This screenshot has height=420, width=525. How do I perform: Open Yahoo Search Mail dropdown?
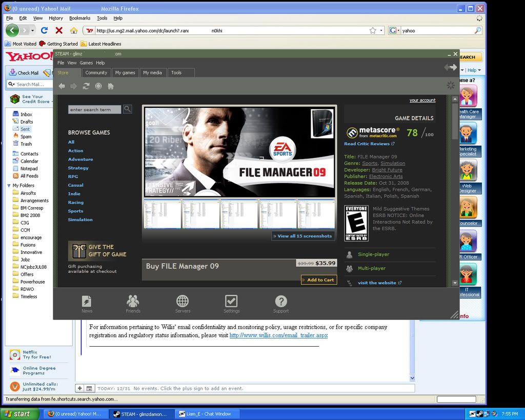point(12,84)
